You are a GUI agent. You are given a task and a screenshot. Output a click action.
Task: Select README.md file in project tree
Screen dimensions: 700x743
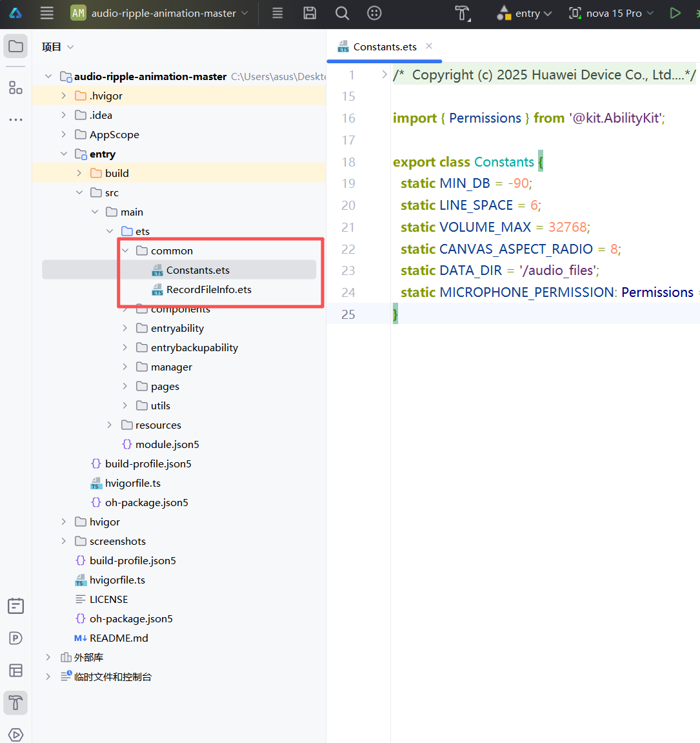pos(119,638)
